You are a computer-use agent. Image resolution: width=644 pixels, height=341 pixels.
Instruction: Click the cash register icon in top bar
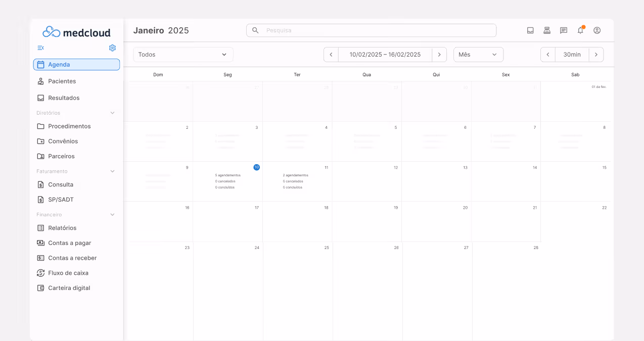point(546,30)
